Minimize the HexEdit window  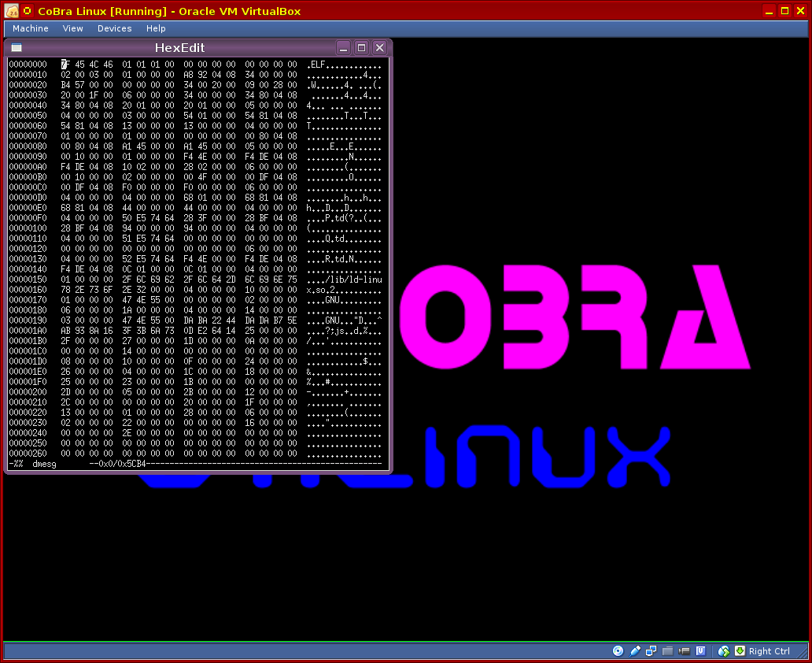[343, 47]
